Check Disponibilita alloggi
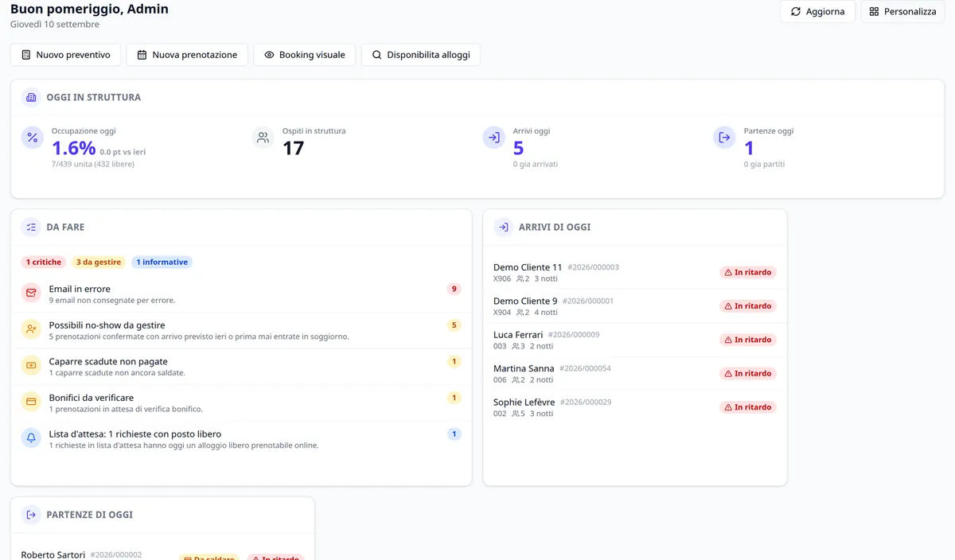This screenshot has height=560, width=955. point(421,55)
